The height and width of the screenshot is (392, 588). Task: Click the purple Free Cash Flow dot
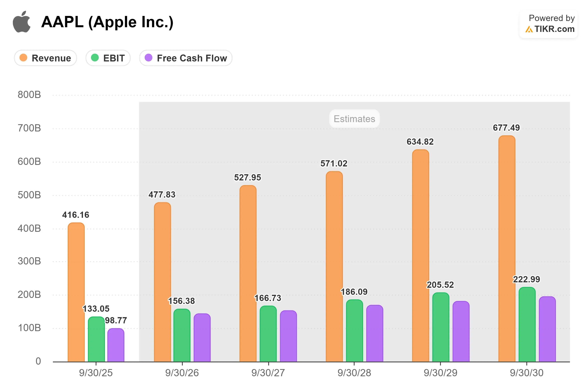pos(149,58)
